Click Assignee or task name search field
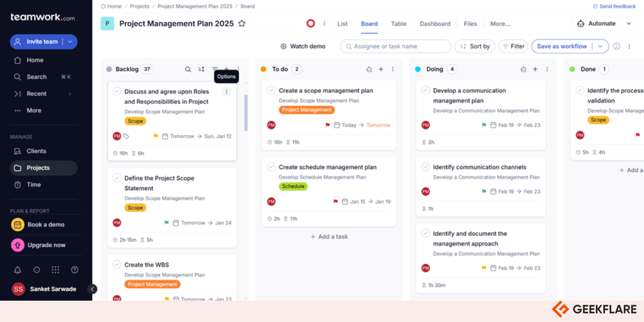The image size is (644, 322). pos(395,46)
